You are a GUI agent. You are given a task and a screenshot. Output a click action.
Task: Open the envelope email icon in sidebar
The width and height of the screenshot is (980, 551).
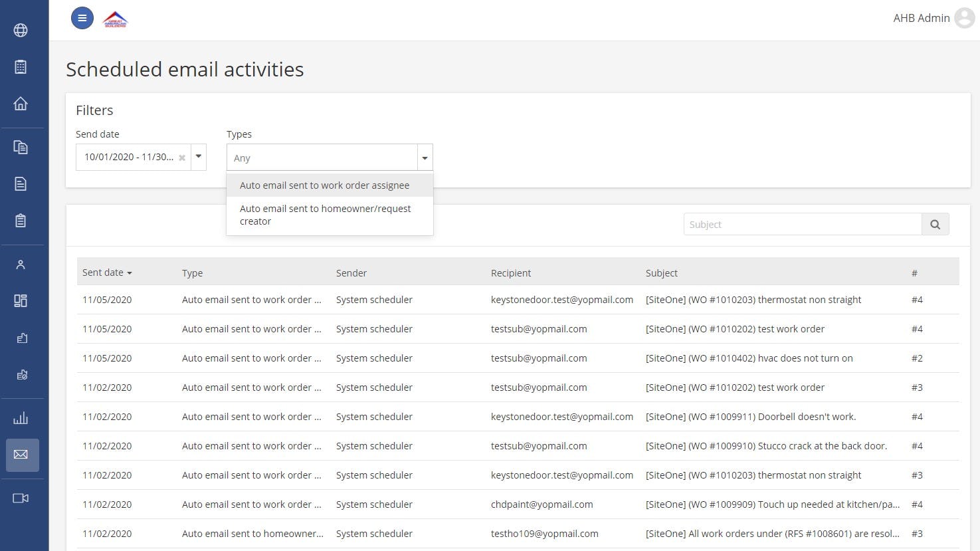click(21, 455)
